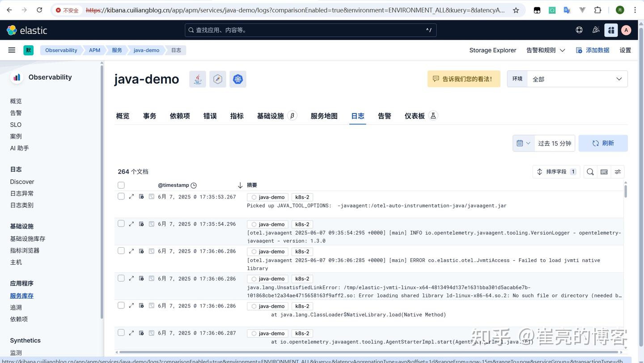This screenshot has width=644, height=363.
Task: Check the first log row's checkbox
Action: pyautogui.click(x=121, y=197)
